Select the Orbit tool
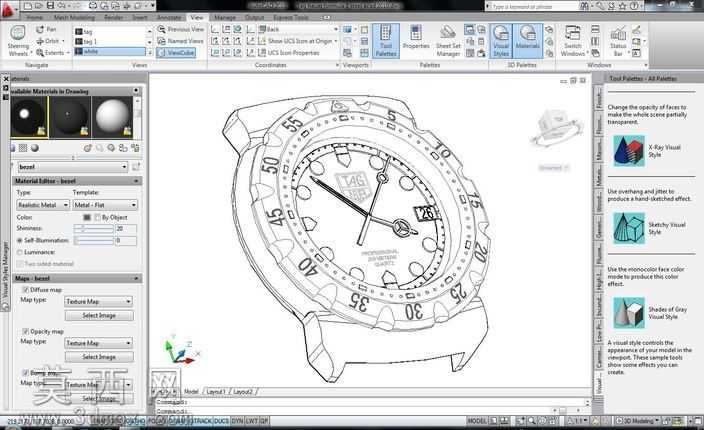This screenshot has width=704, height=430. tap(50, 41)
